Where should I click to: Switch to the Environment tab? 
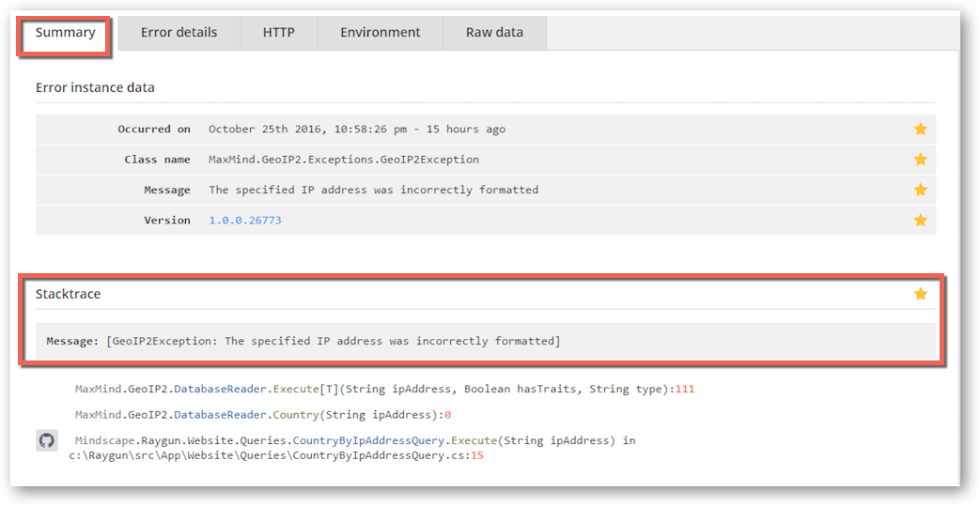[380, 33]
